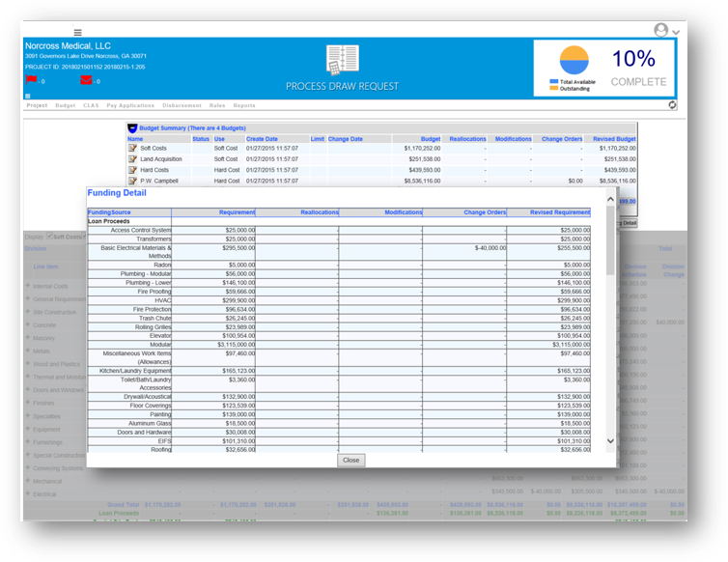The width and height of the screenshot is (728, 562).
Task: Close the Funding Detail dialog
Action: tap(350, 460)
